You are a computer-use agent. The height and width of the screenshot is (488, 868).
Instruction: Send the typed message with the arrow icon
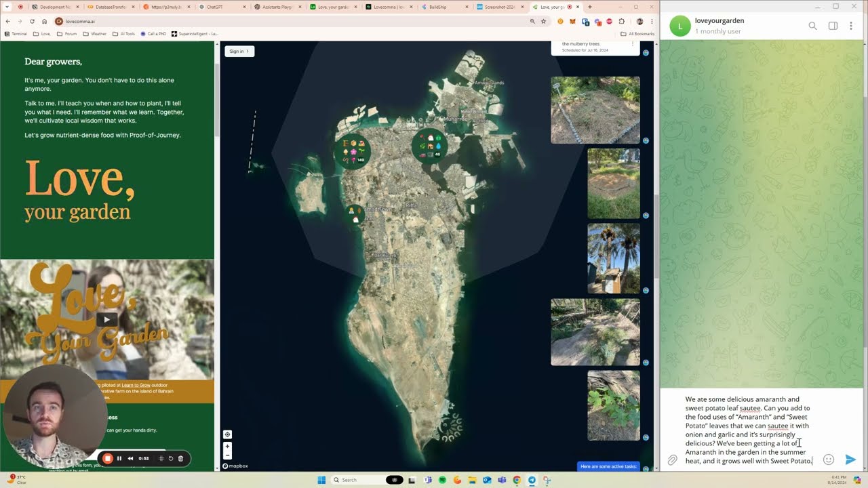pos(851,459)
